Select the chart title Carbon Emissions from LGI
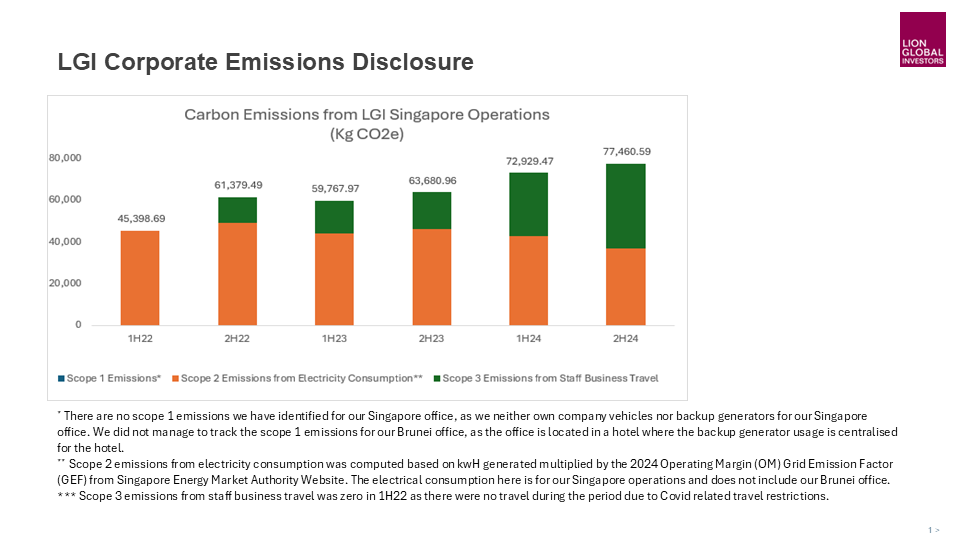Viewport: 960px width, 540px height. pos(367,124)
